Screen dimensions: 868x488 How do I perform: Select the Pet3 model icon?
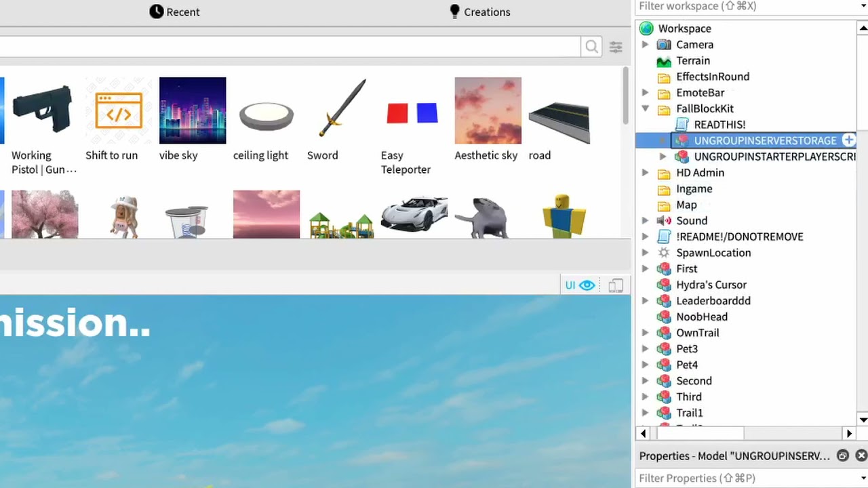pyautogui.click(x=664, y=349)
